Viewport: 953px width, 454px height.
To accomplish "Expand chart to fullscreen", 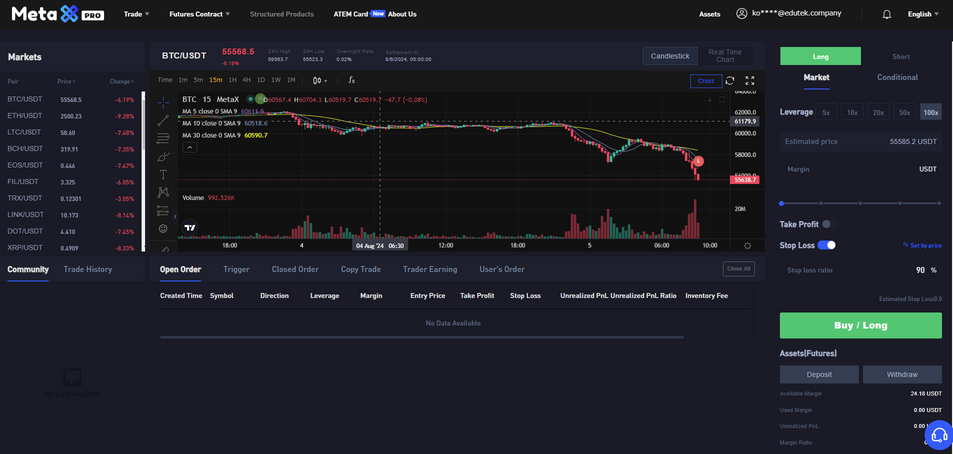I will pos(750,81).
